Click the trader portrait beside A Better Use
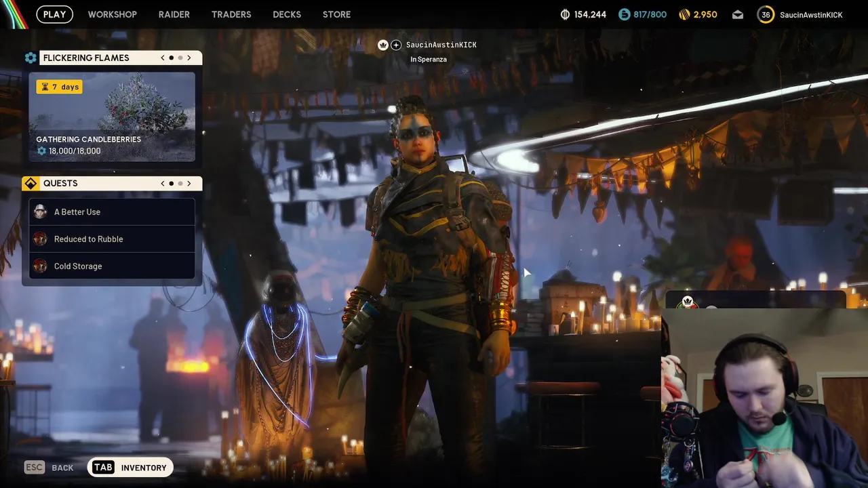Screen dimensions: 868x488 click(40, 211)
